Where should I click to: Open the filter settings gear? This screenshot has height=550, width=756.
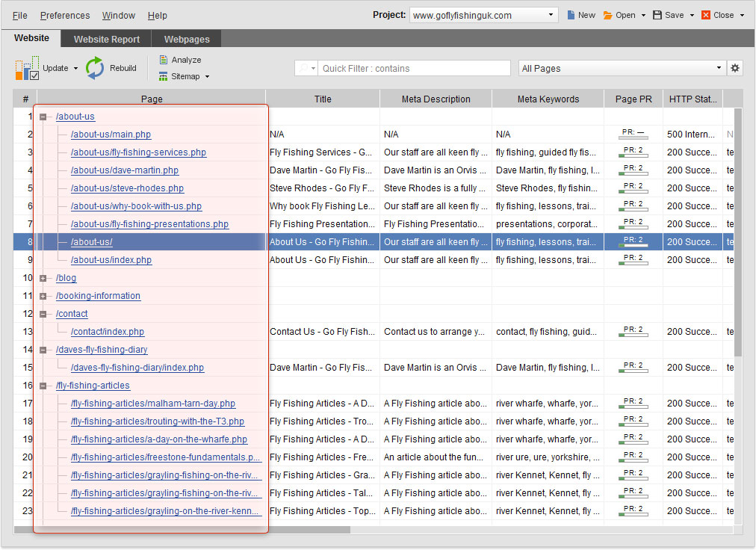click(x=735, y=68)
